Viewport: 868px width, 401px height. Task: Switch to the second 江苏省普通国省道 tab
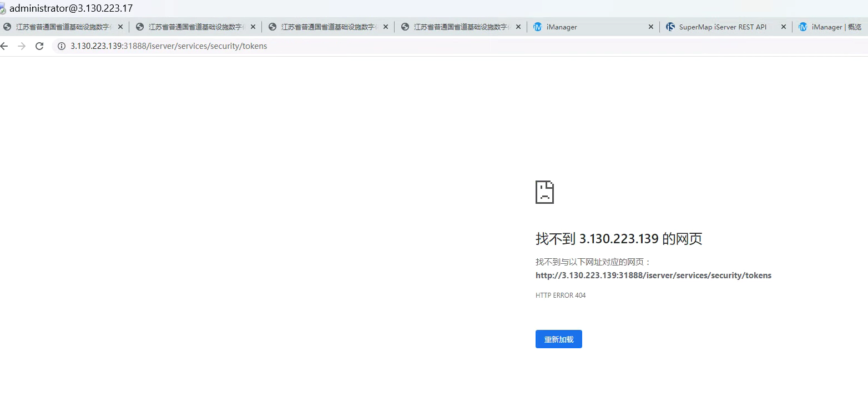pos(194,27)
